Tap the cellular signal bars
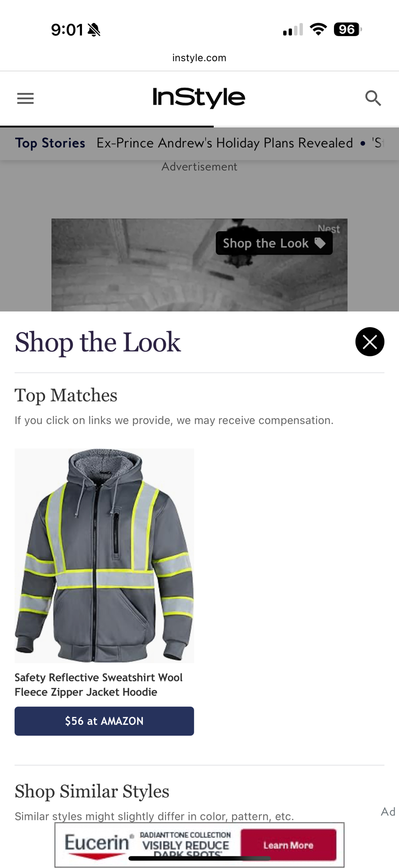The width and height of the screenshot is (399, 868). pos(293,30)
